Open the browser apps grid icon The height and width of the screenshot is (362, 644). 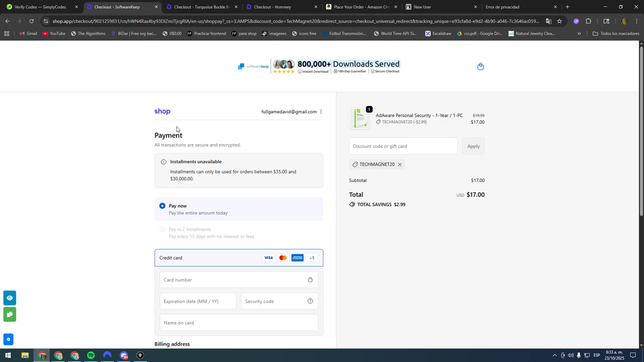pyautogui.click(x=6, y=33)
